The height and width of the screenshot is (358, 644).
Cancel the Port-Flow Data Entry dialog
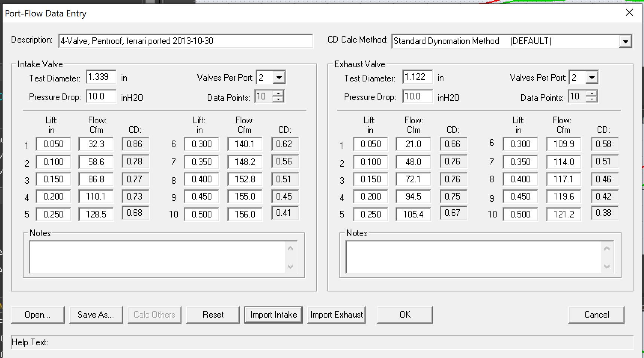click(x=596, y=315)
